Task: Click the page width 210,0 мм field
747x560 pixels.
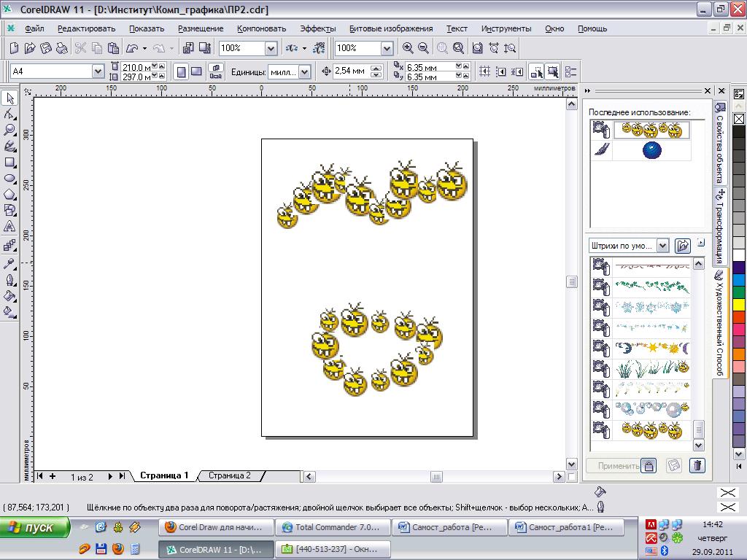Action: click(x=136, y=67)
